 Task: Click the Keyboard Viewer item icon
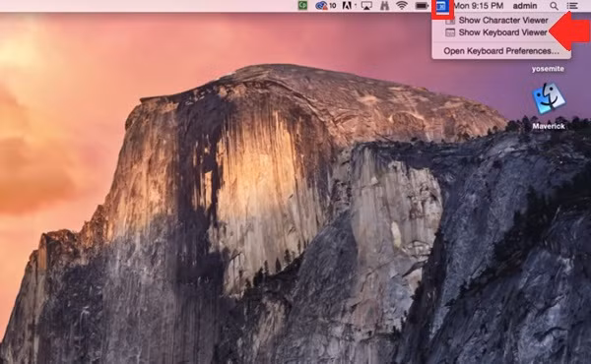coord(450,32)
